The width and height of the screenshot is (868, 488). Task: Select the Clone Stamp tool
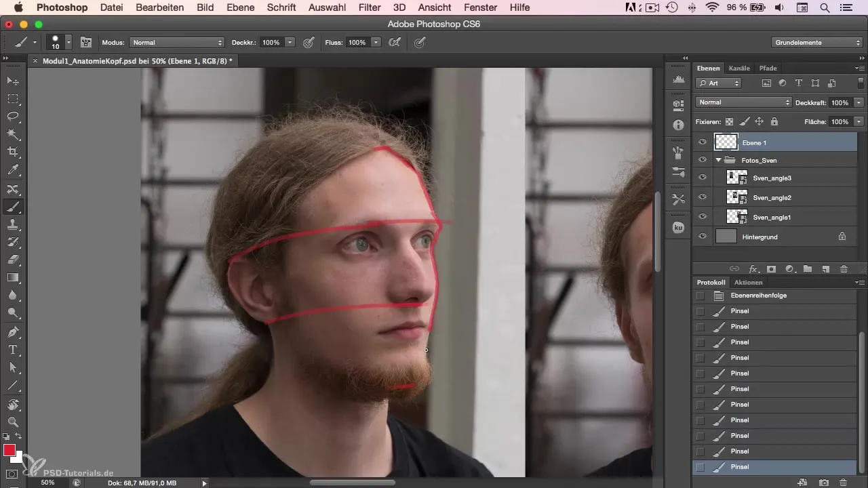[13, 224]
